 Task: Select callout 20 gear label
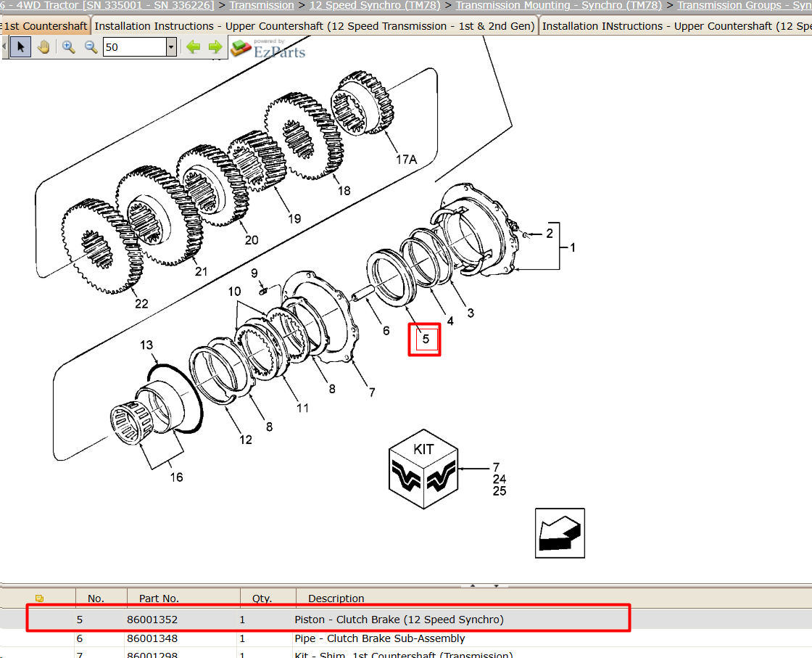tap(252, 240)
